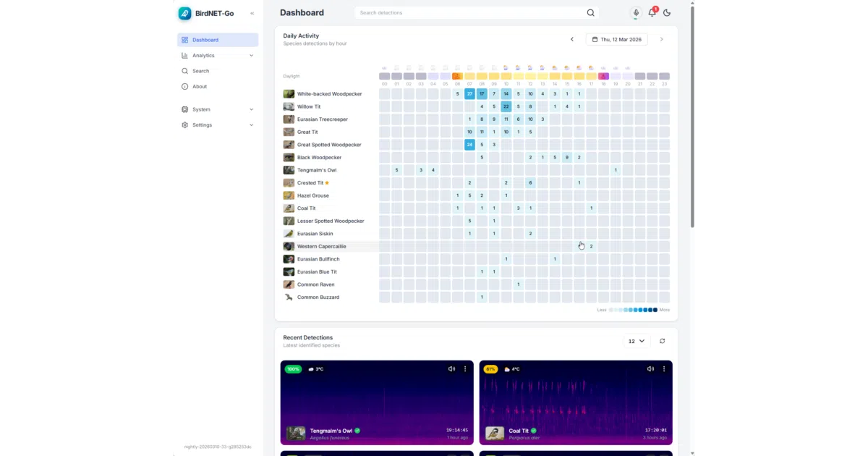Click the 27 detections cell for White-backed Woodpecker
Viewport: 868px width, 456px height.
469,93
